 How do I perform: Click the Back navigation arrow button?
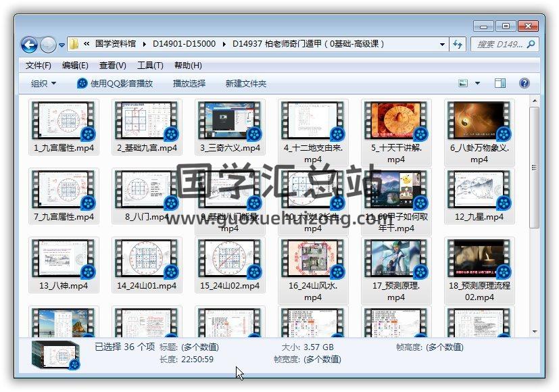click(x=29, y=45)
